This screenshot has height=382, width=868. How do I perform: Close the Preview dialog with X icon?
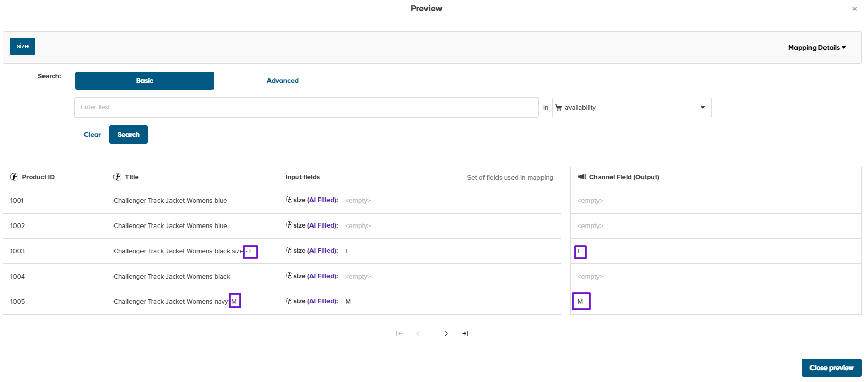[x=855, y=9]
